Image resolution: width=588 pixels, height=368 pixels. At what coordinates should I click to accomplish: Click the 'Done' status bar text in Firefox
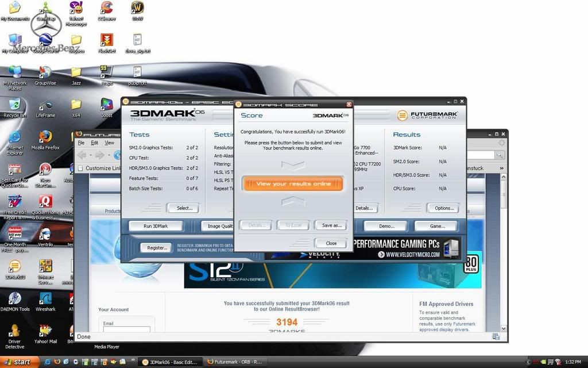[x=84, y=337]
